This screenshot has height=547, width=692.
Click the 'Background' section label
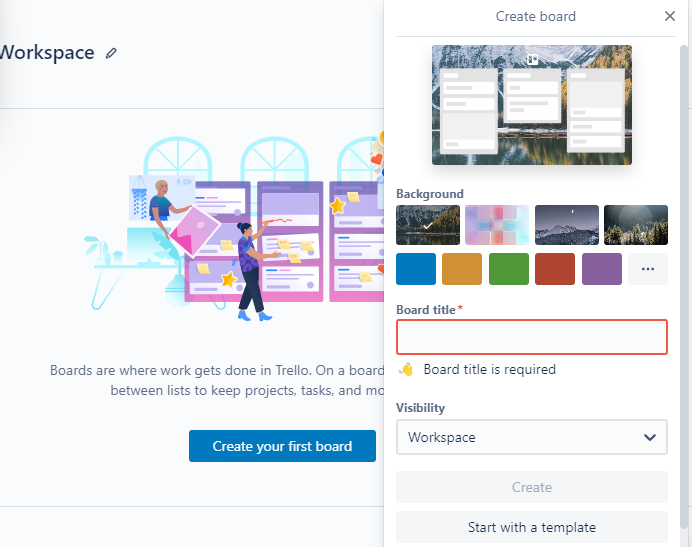click(x=430, y=194)
